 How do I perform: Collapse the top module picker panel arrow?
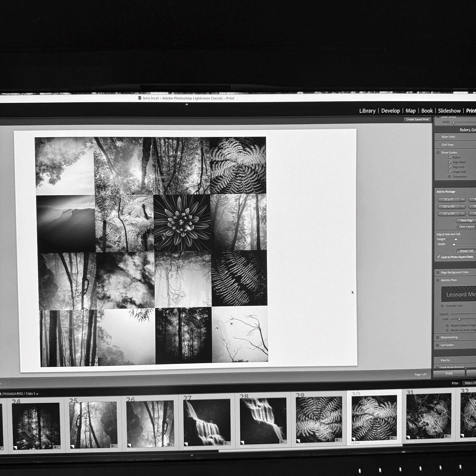[x=187, y=104]
